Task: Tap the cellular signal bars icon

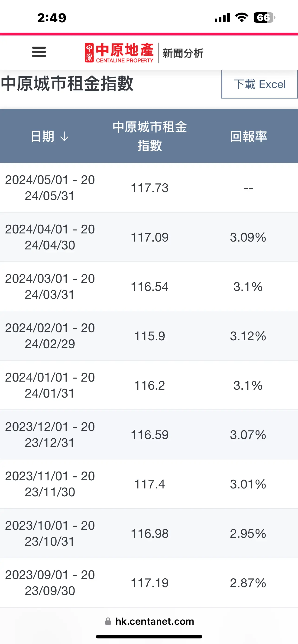Action: coord(222,18)
